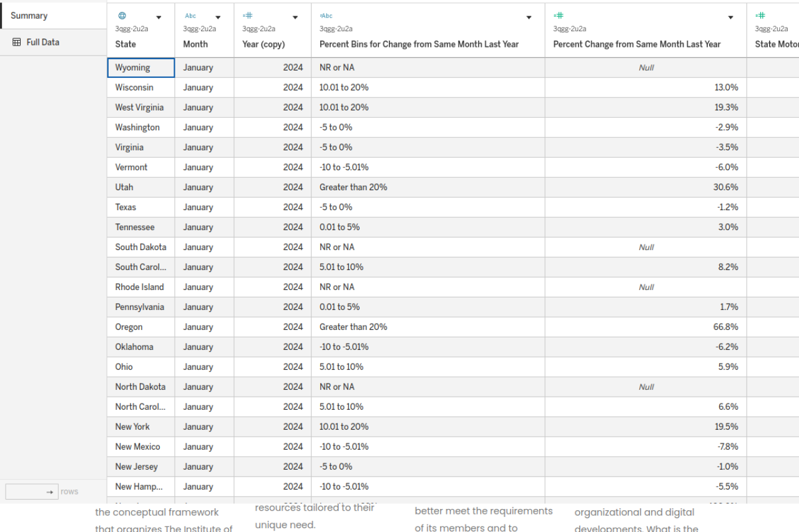The image size is (799, 532).
Task: Select the South Dakota cell
Action: pyautogui.click(x=141, y=247)
